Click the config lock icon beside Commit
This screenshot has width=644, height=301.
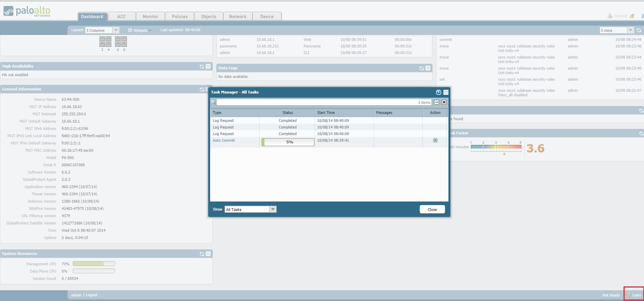[632, 16]
